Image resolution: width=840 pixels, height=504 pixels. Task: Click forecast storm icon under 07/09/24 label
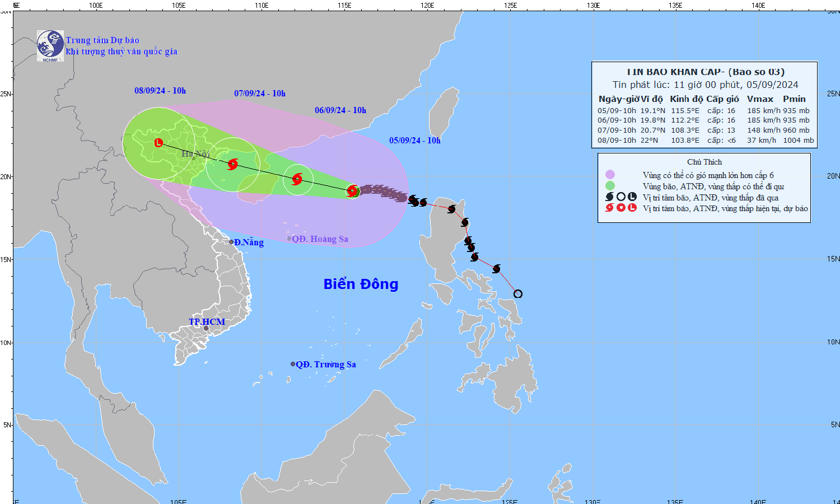(233, 164)
